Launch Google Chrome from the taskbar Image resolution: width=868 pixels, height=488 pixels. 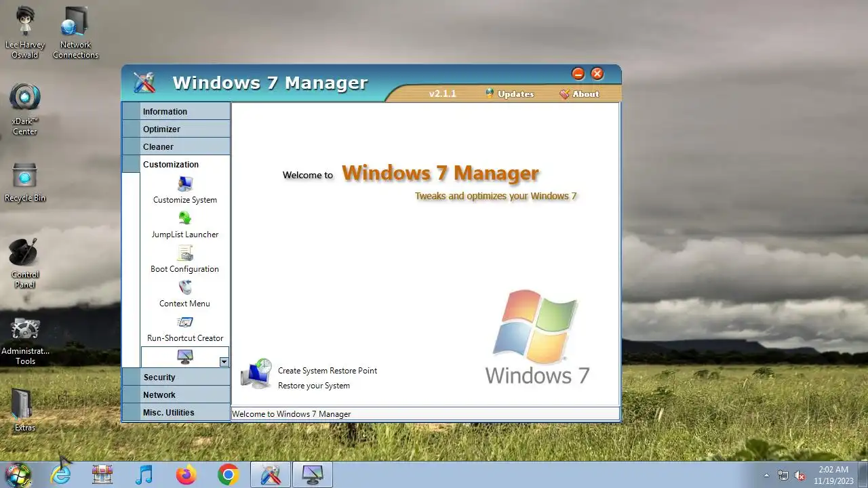click(229, 474)
